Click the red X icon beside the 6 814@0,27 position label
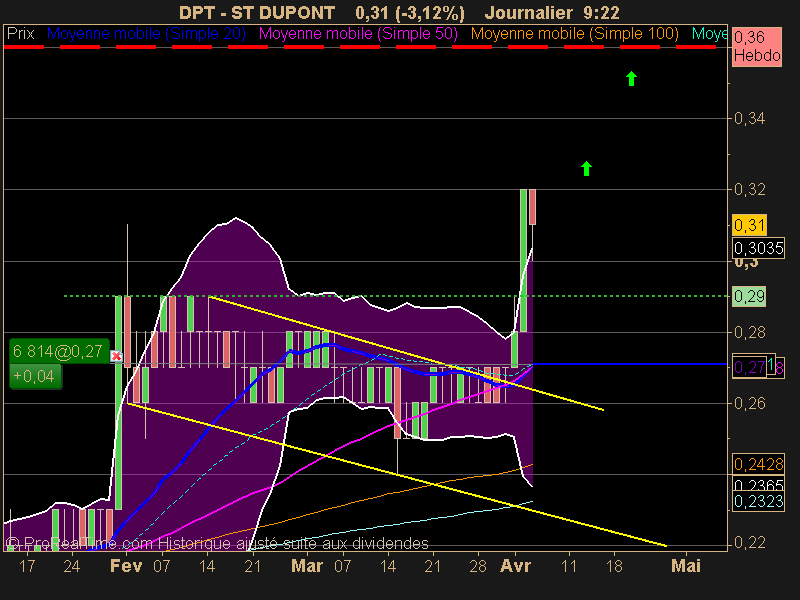Screen dimensions: 800x600 (116, 356)
